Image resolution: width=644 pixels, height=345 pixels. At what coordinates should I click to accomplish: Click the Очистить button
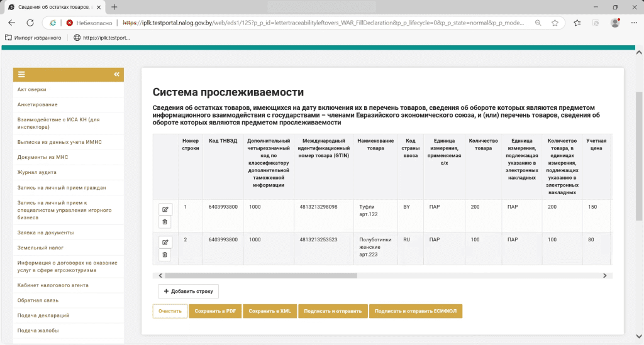click(170, 311)
